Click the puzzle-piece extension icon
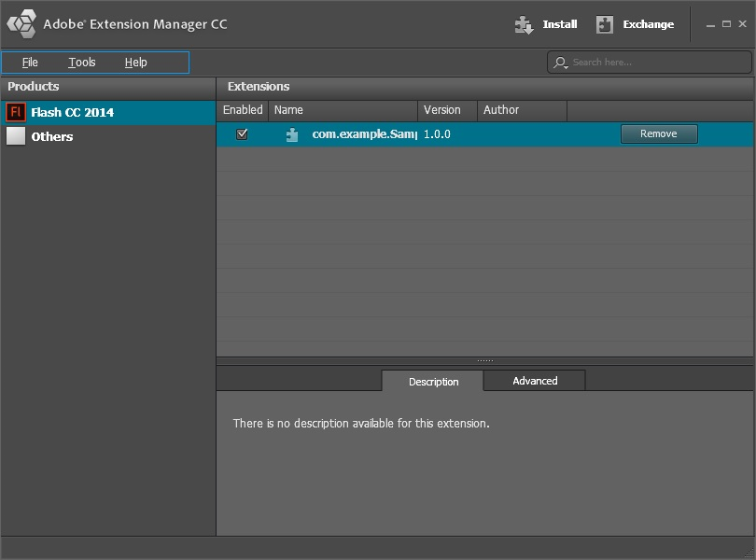The height and width of the screenshot is (560, 756). 291,133
